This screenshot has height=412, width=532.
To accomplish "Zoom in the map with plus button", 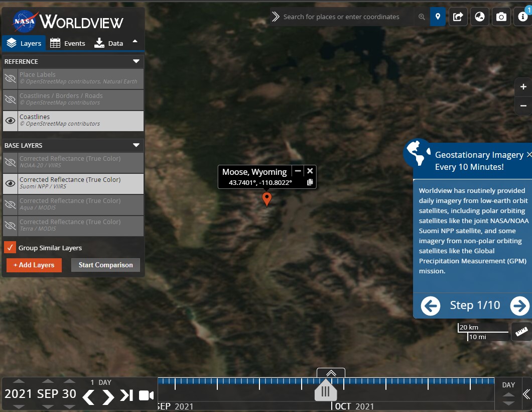I will pos(523,86).
